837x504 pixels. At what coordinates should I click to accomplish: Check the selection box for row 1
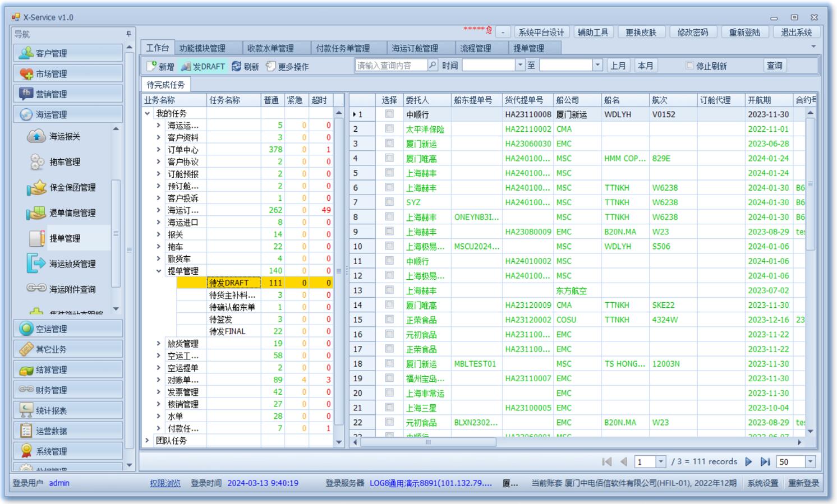(389, 114)
